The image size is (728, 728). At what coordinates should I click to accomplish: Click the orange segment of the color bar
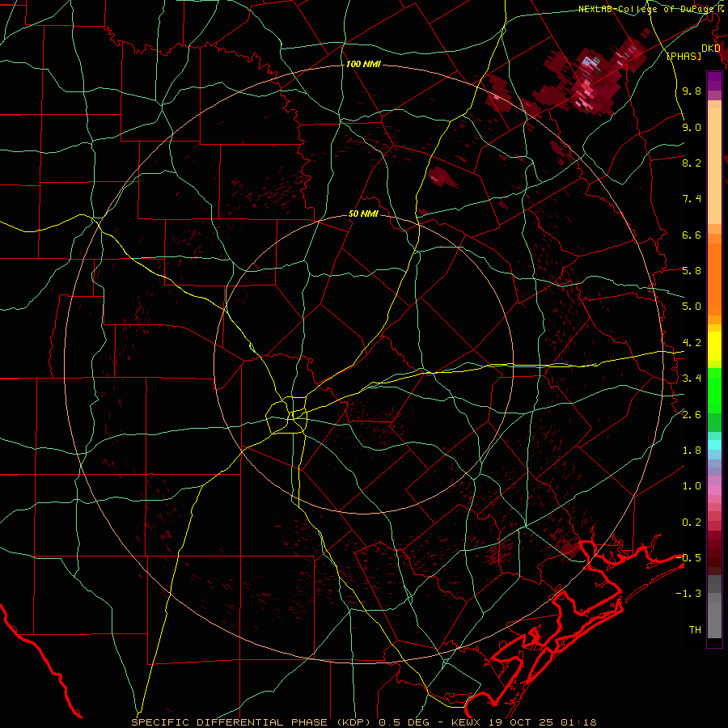click(x=714, y=278)
